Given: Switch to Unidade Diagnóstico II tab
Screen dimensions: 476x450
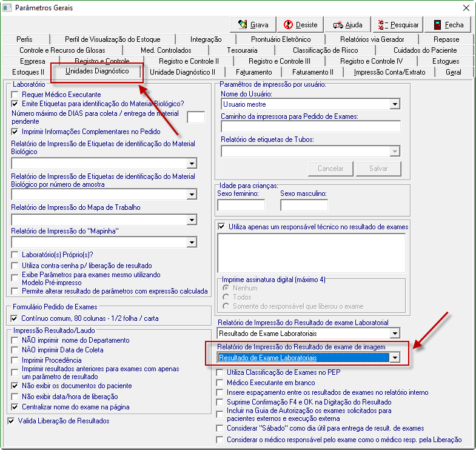Looking at the screenshot, I should (x=183, y=72).
